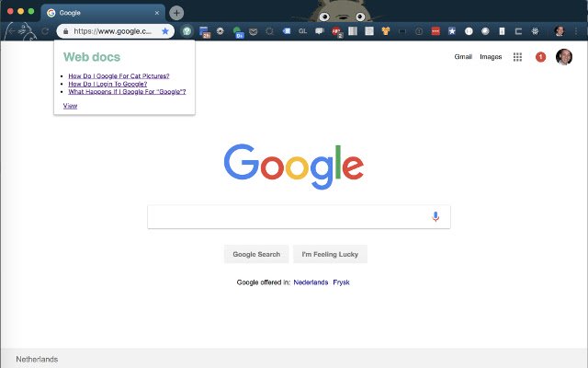Click the GL extension icon
Viewport: 588px width, 368px height.
click(302, 31)
